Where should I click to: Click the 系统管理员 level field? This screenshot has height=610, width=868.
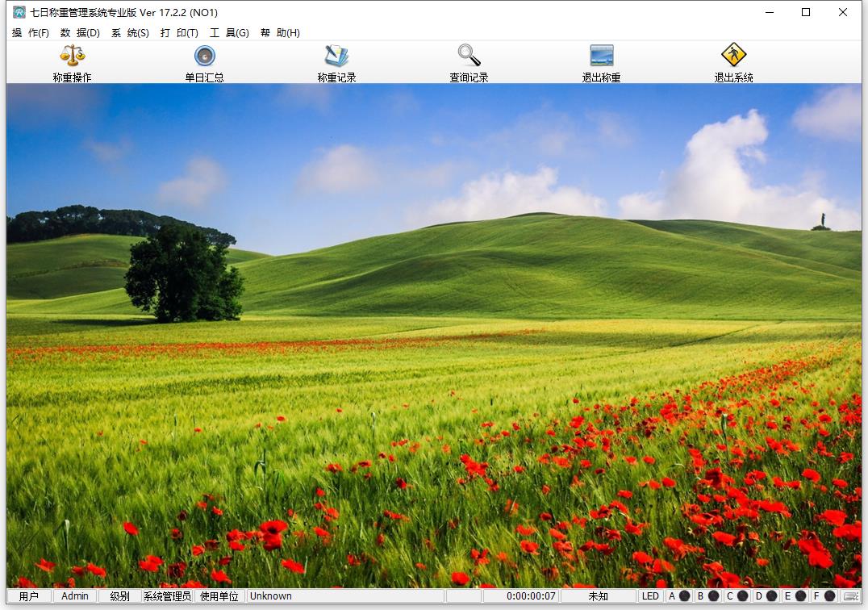point(167,596)
